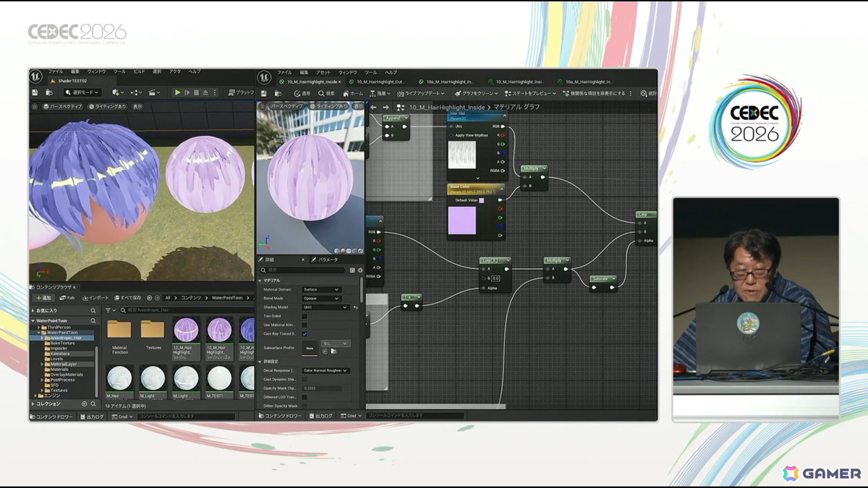Open the ステートをプレビュー dropdown

coord(529,93)
